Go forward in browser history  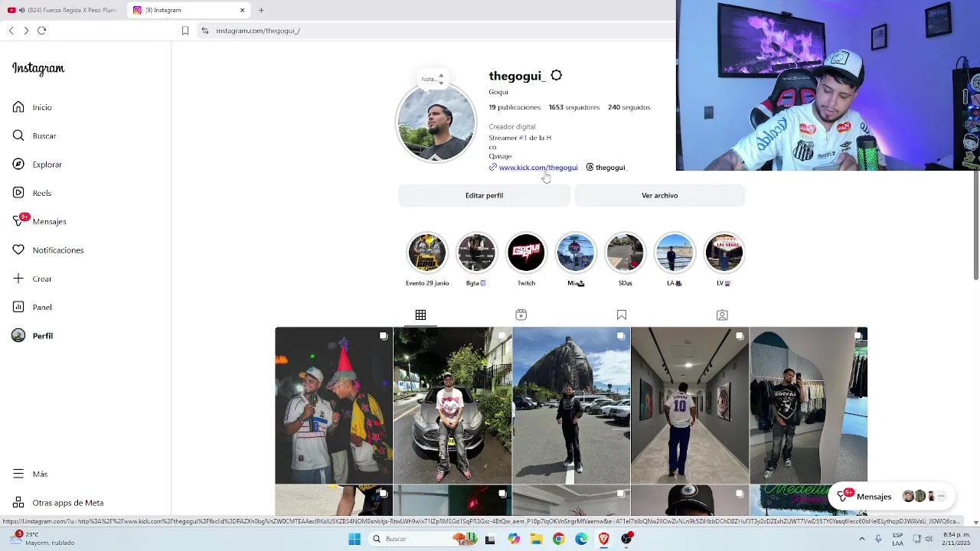coord(26,31)
